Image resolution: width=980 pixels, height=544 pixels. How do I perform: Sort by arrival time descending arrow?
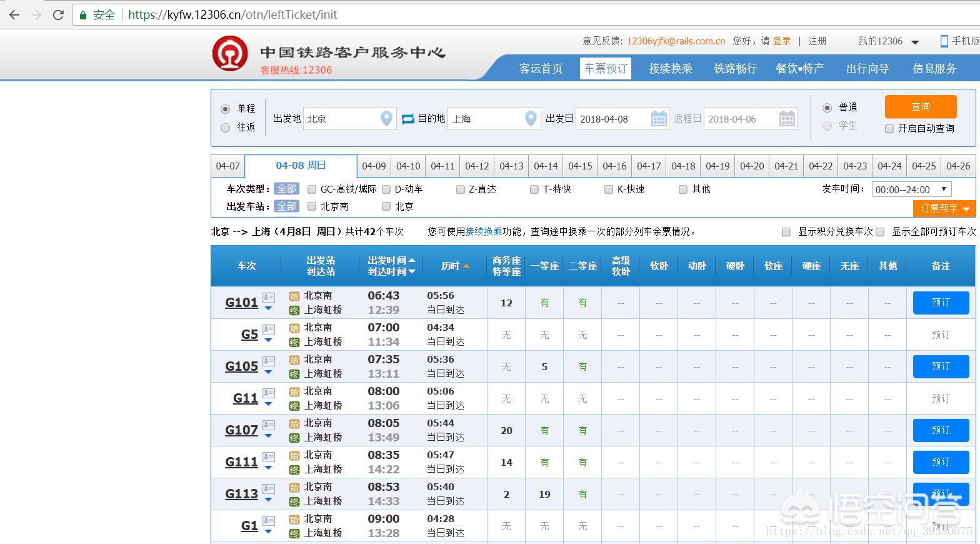click(412, 271)
